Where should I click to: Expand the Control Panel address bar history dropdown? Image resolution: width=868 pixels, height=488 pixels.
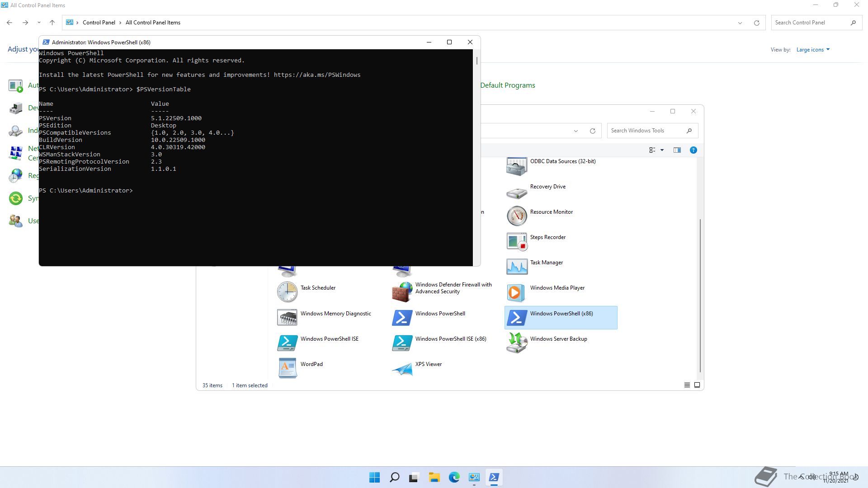[740, 23]
